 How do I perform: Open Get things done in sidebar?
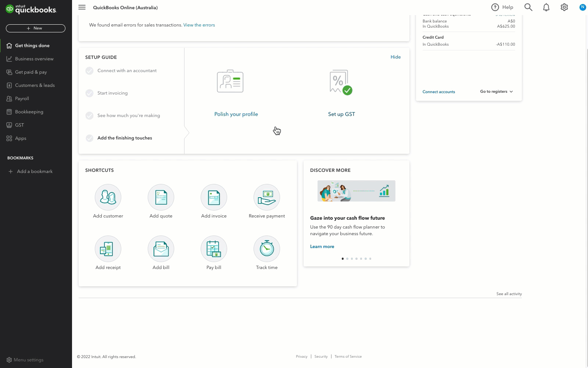(x=36, y=46)
